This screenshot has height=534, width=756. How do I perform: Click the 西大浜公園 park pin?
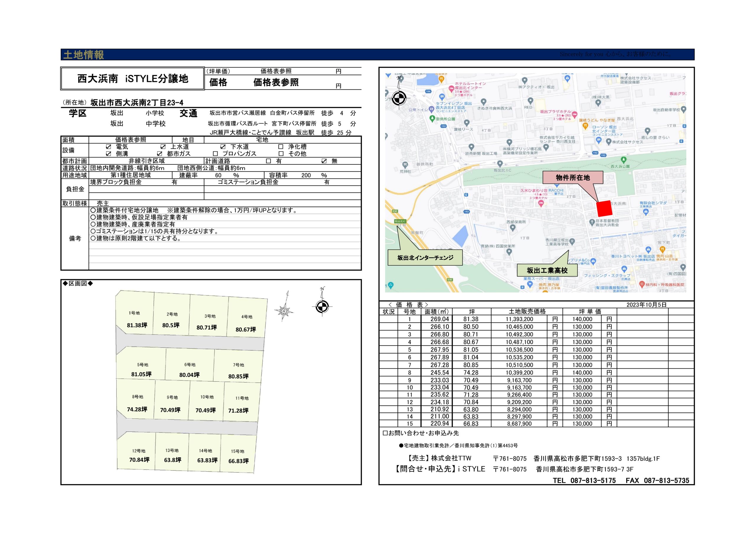[x=623, y=160]
